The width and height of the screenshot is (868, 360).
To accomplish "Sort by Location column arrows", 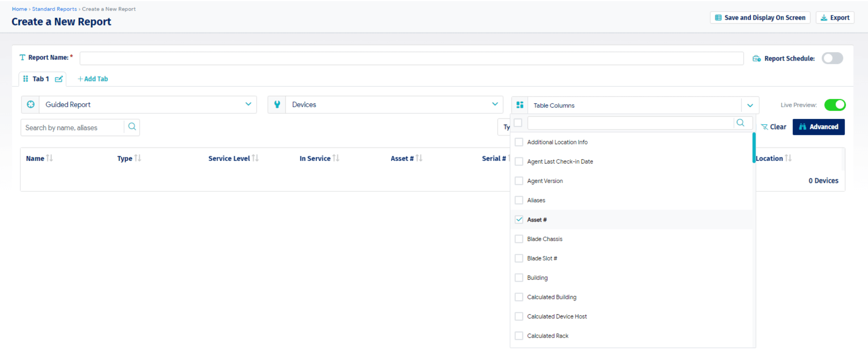I will (788, 158).
